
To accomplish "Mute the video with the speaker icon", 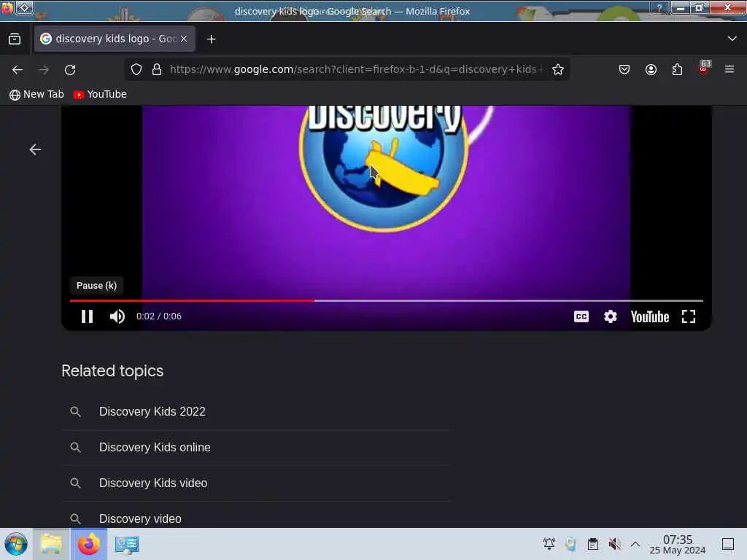I will pos(117,316).
